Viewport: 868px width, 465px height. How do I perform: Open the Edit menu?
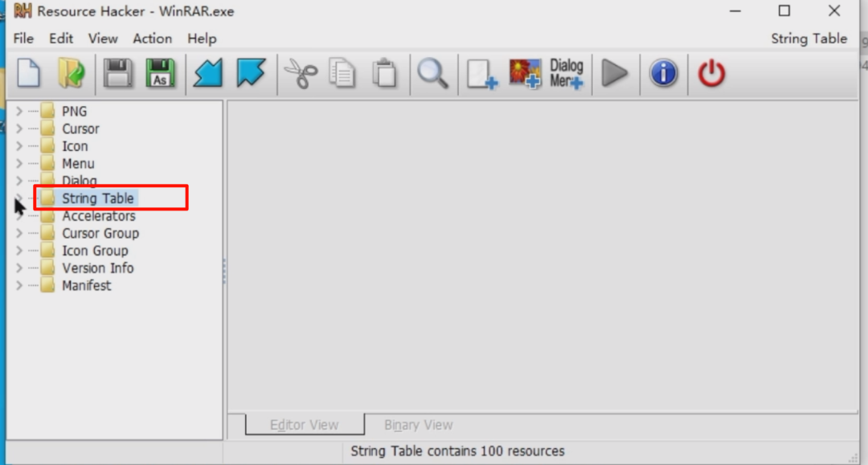coord(61,39)
